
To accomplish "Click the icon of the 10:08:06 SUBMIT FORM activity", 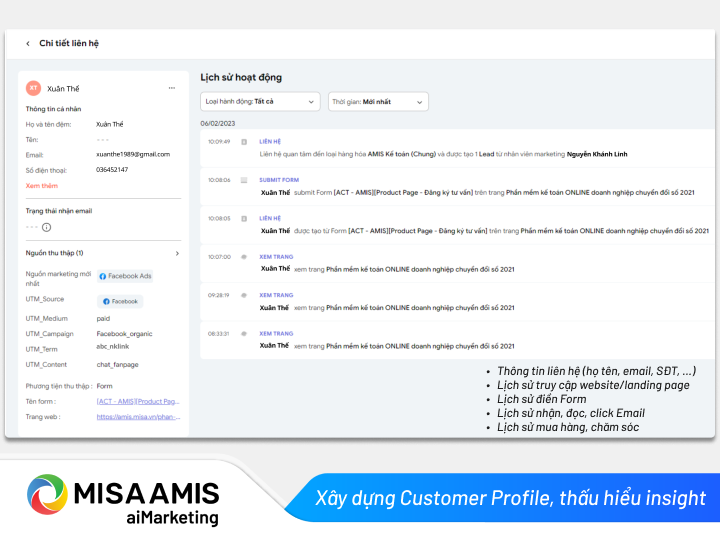I will point(244,180).
